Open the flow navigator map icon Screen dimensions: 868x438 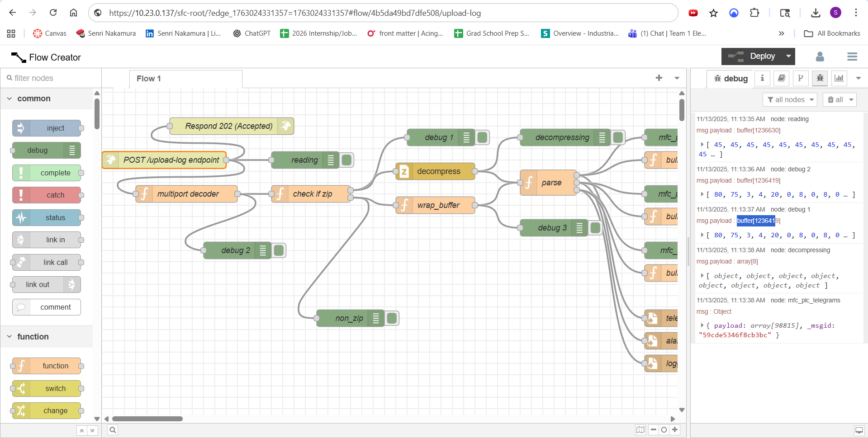coord(640,430)
